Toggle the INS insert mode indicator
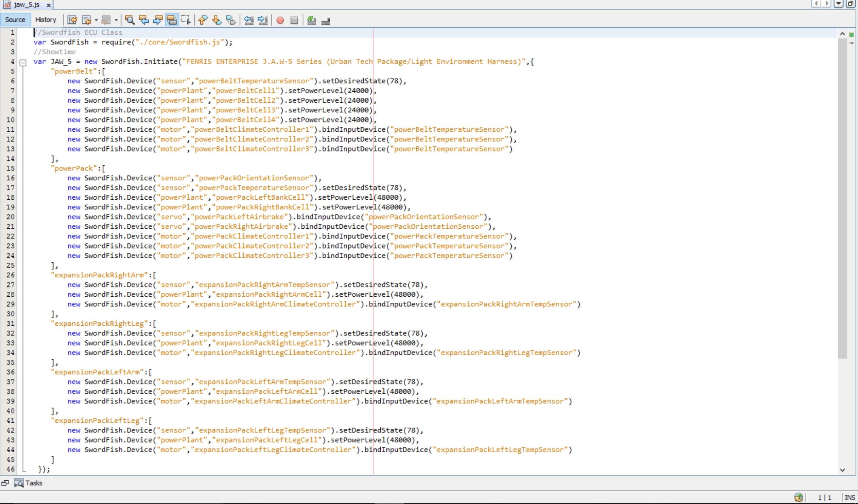The width and height of the screenshot is (858, 504). (850, 498)
